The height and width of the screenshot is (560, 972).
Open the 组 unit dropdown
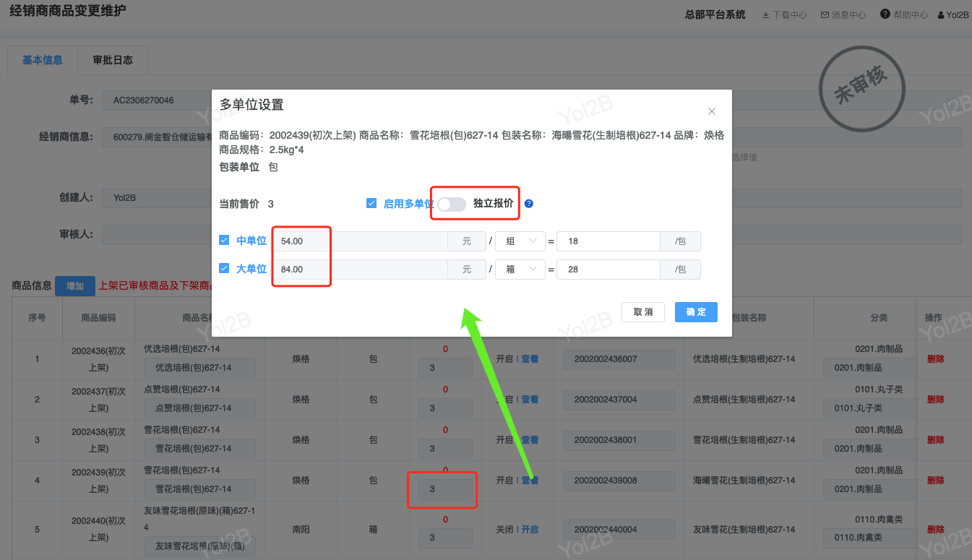[x=521, y=241]
